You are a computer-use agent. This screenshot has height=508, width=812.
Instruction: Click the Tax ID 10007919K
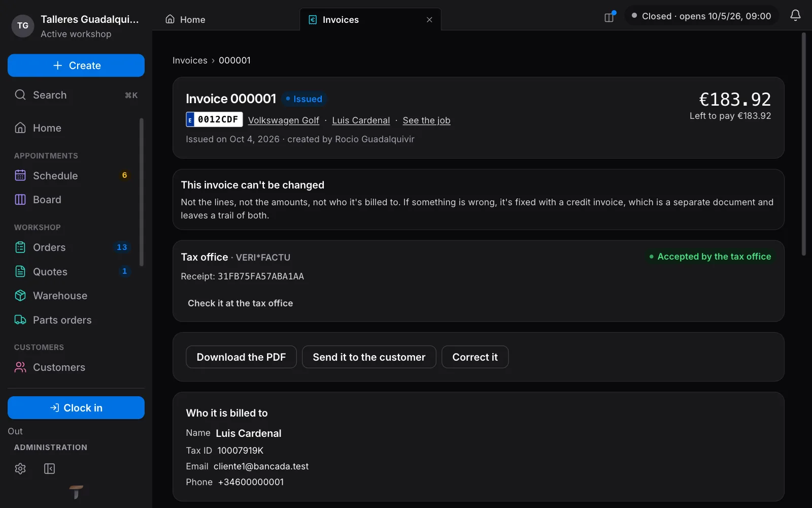pos(240,451)
